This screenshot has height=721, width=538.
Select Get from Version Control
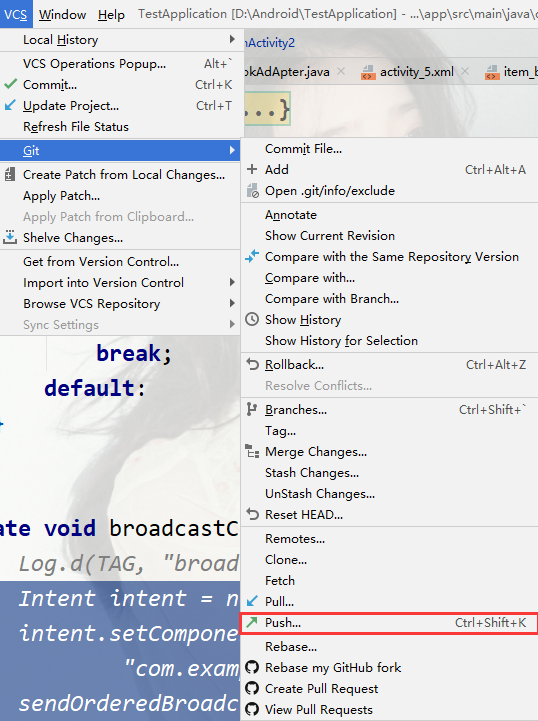click(120, 261)
